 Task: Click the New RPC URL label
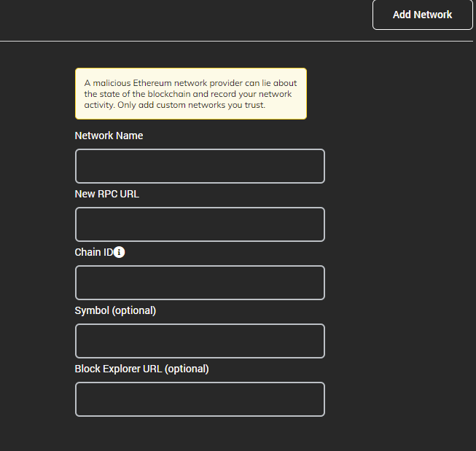pos(107,194)
